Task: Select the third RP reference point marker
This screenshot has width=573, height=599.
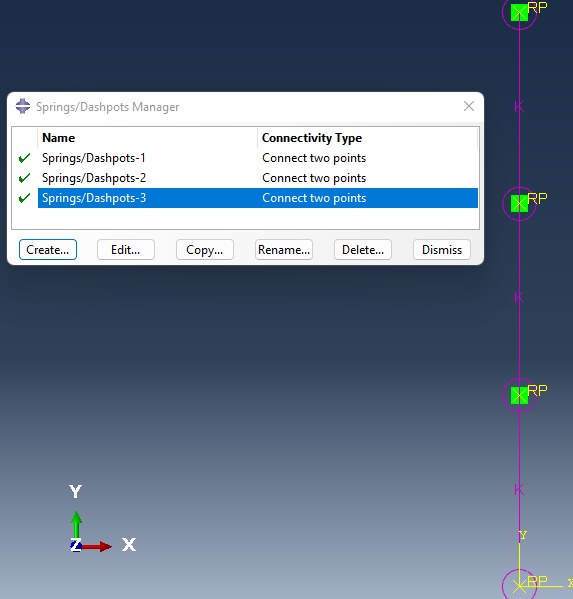Action: [519, 395]
